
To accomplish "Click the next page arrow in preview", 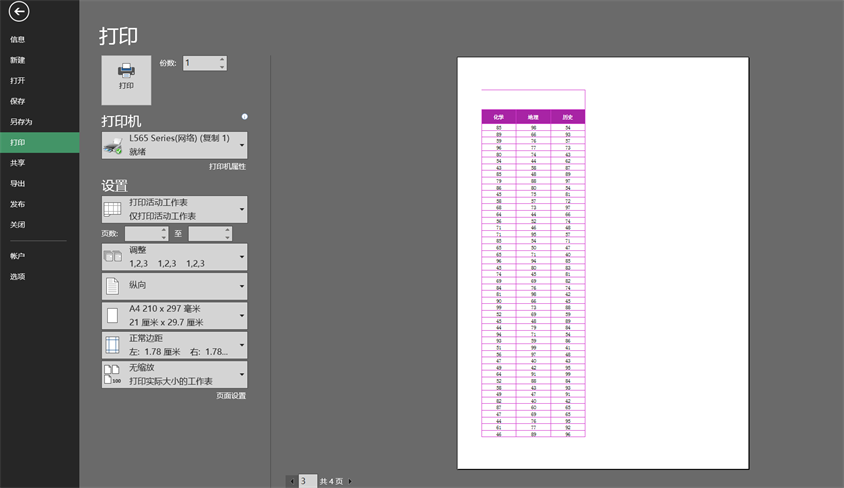I will [350, 481].
